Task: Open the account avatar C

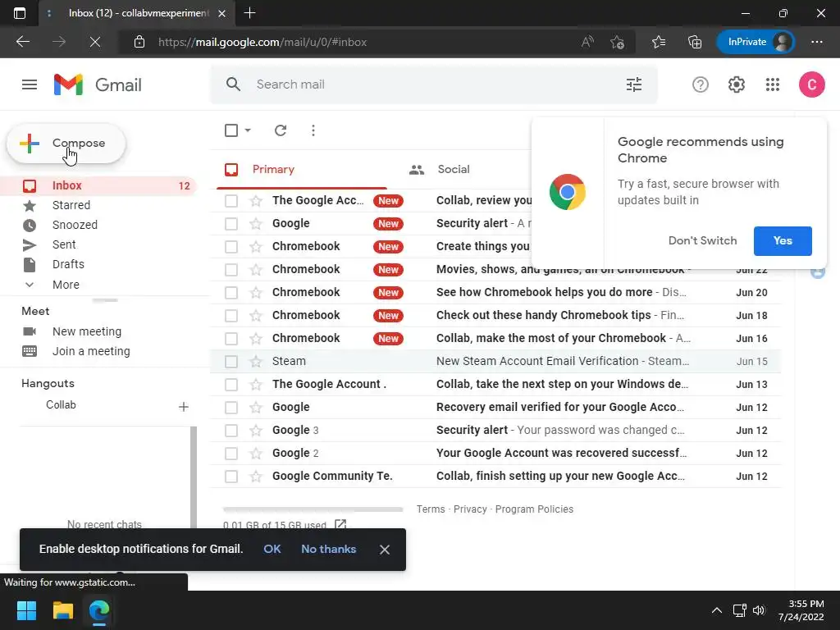Action: click(x=811, y=84)
